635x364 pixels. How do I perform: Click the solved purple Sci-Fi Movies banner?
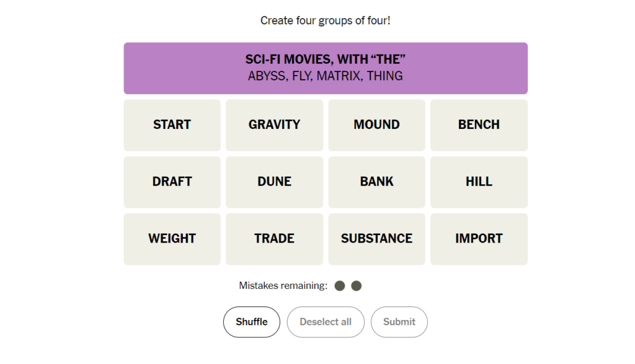[x=326, y=68]
